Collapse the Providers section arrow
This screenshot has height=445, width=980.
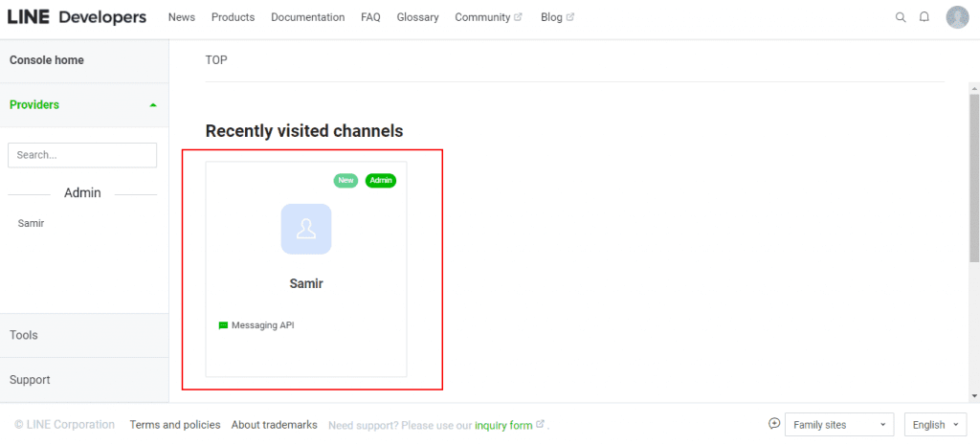click(x=153, y=105)
